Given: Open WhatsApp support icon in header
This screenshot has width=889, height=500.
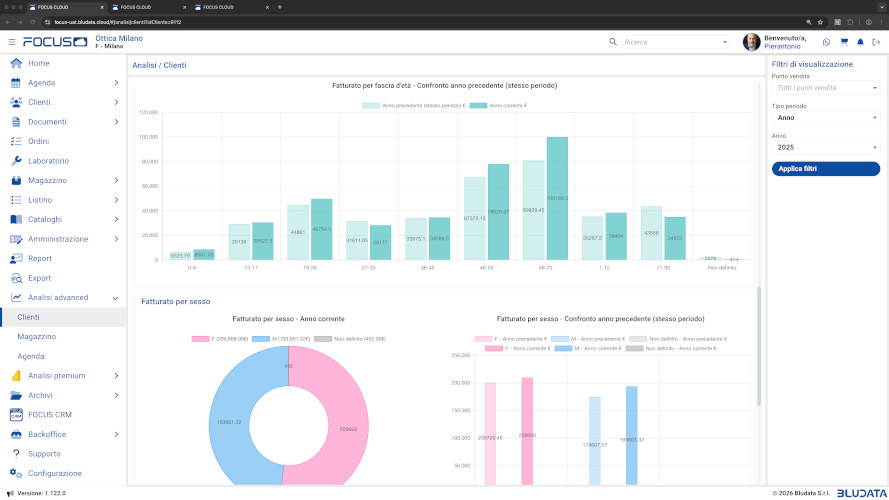Looking at the screenshot, I should [826, 42].
